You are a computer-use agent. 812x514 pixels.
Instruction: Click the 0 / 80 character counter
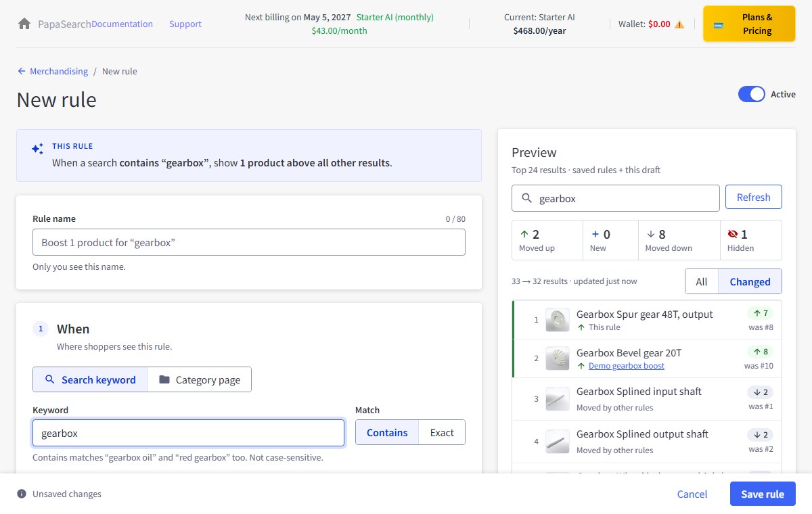(455, 219)
